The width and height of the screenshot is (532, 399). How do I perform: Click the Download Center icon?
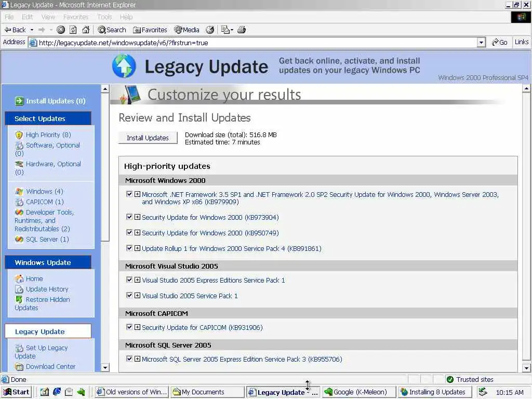tap(19, 367)
